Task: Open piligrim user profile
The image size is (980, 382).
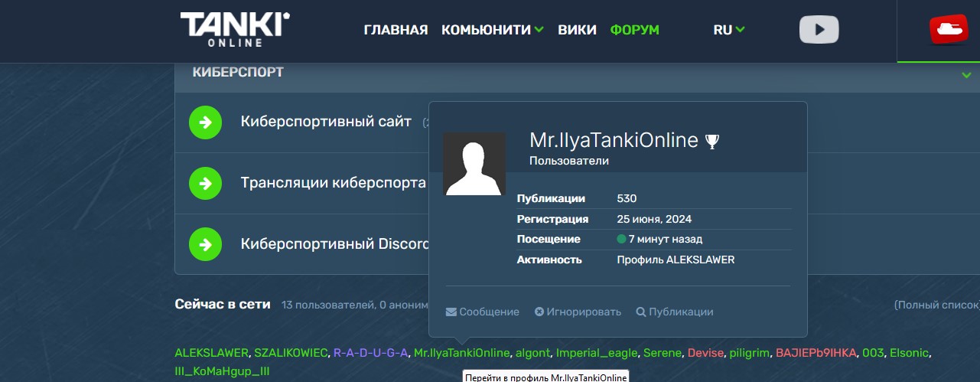Action: pyautogui.click(x=748, y=353)
